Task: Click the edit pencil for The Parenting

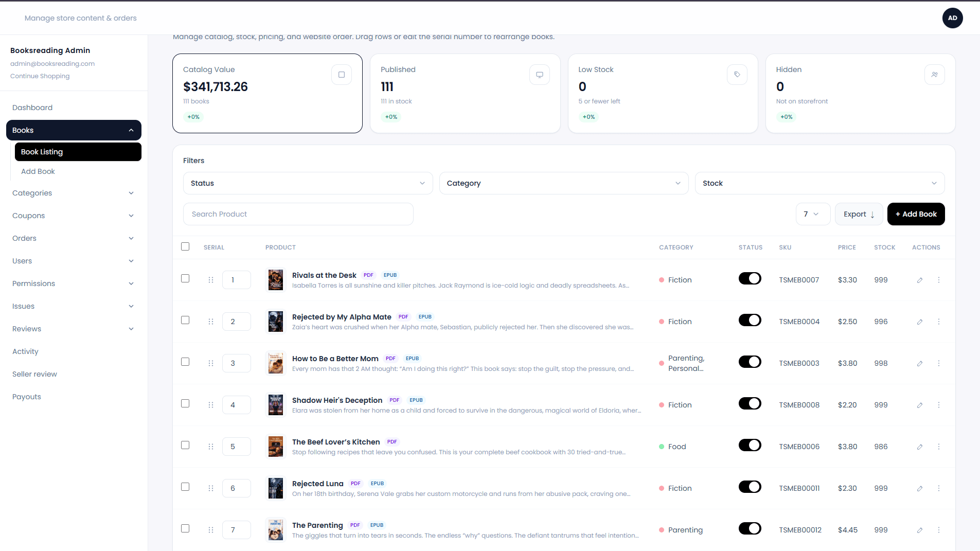Action: point(919,530)
